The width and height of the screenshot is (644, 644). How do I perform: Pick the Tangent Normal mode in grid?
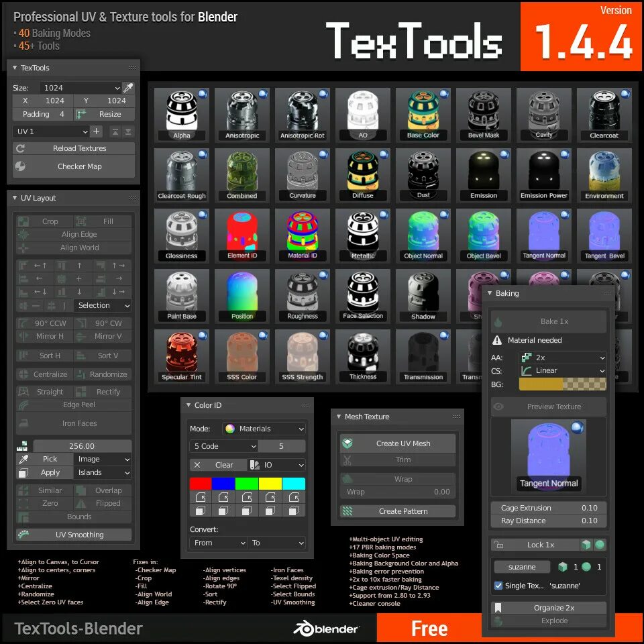[544, 235]
